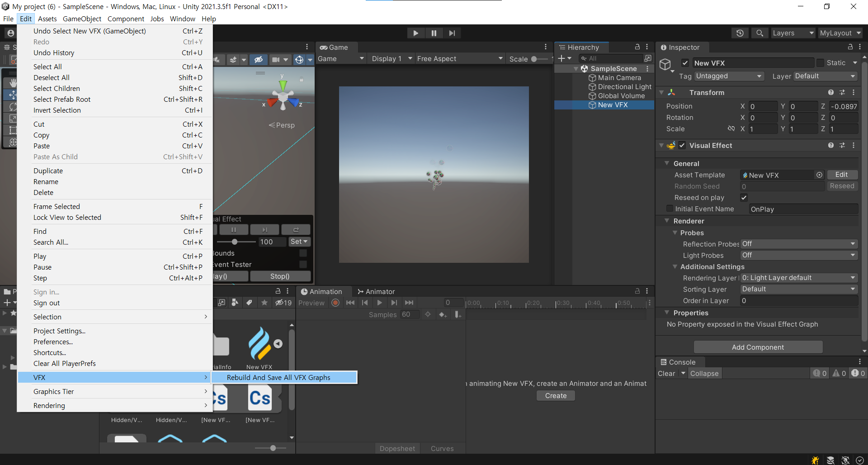Collapse the Transform component foldout

click(662, 92)
